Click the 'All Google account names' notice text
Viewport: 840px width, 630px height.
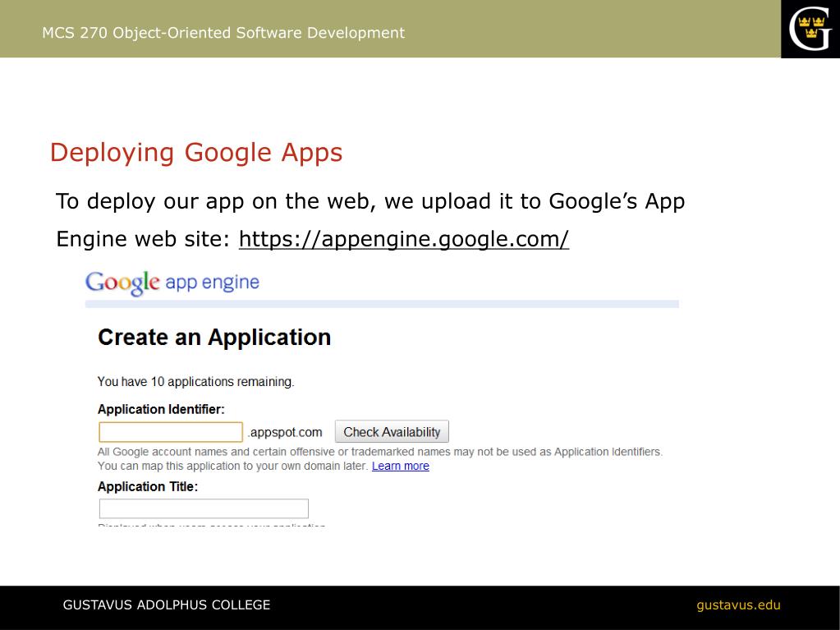tap(379, 452)
